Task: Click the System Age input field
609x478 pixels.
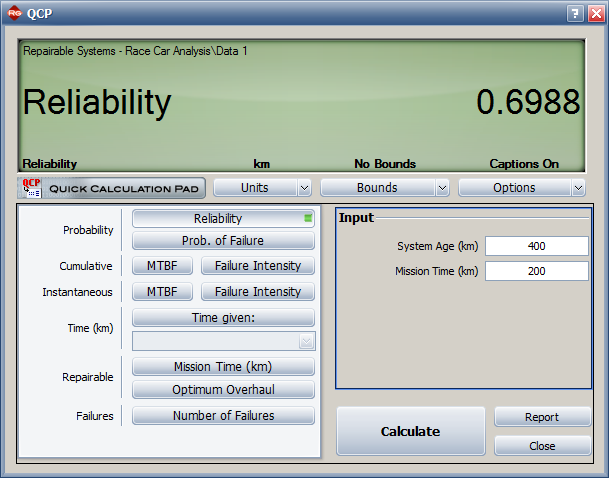Action: [537, 246]
